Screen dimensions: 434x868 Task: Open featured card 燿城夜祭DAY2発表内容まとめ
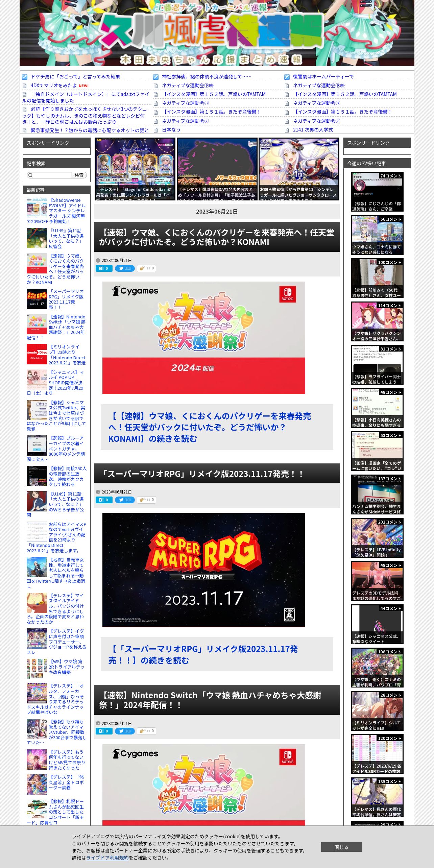click(217, 169)
